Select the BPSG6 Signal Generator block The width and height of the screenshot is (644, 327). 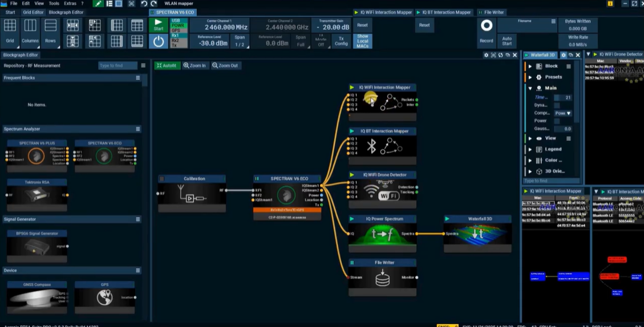coord(37,246)
